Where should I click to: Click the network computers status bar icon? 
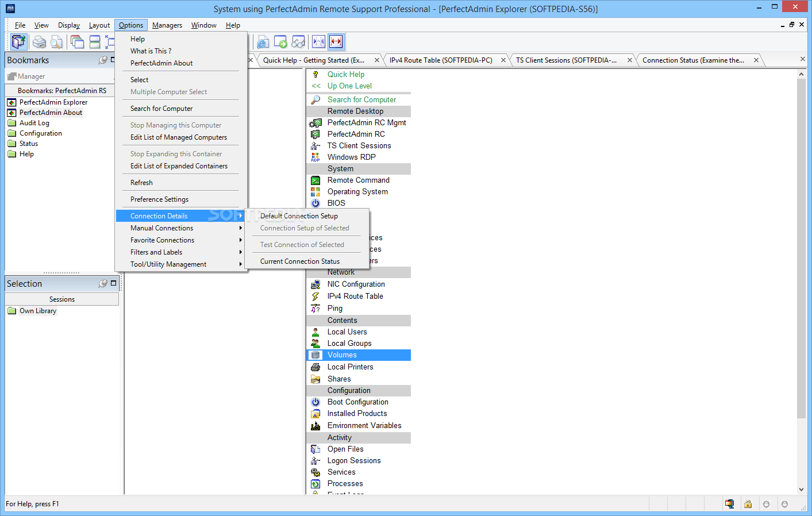729,504
